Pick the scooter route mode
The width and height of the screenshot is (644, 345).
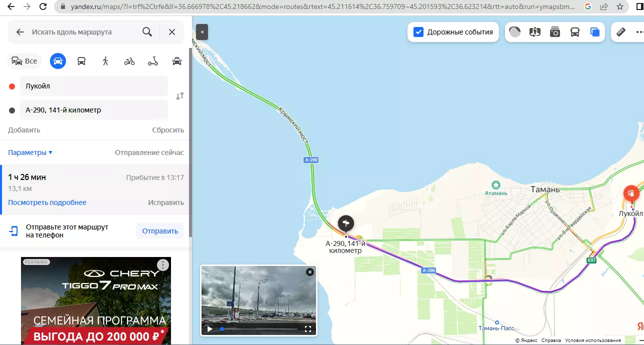[x=153, y=61]
